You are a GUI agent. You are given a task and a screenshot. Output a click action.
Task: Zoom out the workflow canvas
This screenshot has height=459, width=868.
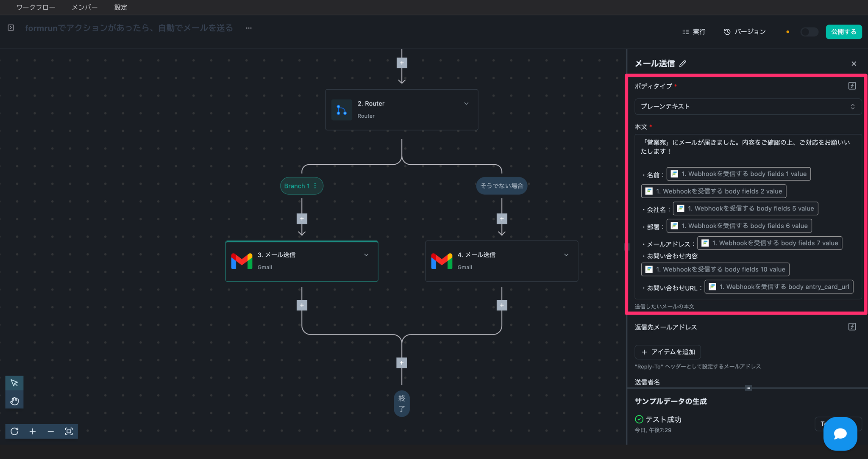point(51,431)
